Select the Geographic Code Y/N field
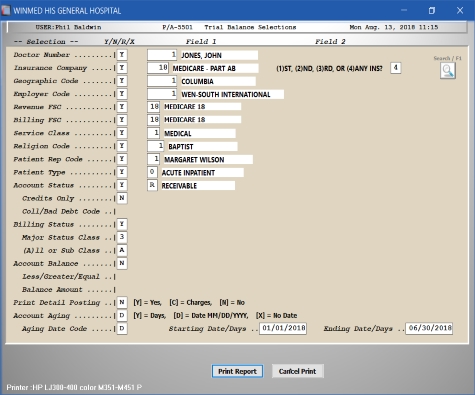 (x=122, y=81)
